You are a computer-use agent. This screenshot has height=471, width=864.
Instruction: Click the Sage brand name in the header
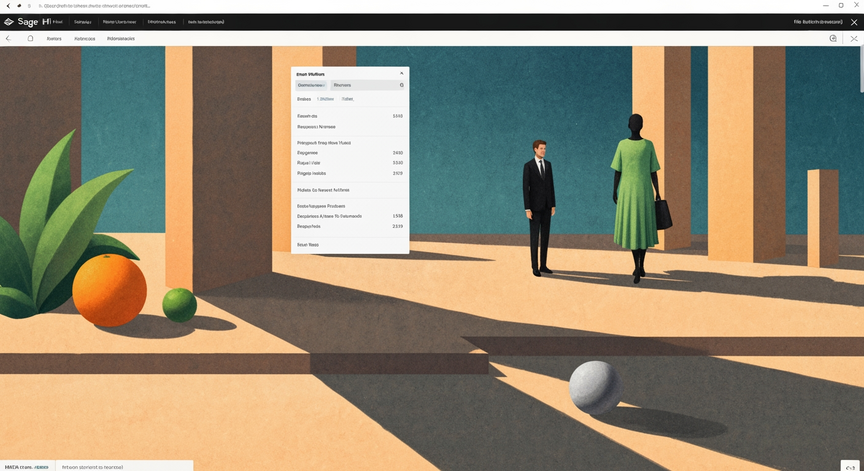28,22
